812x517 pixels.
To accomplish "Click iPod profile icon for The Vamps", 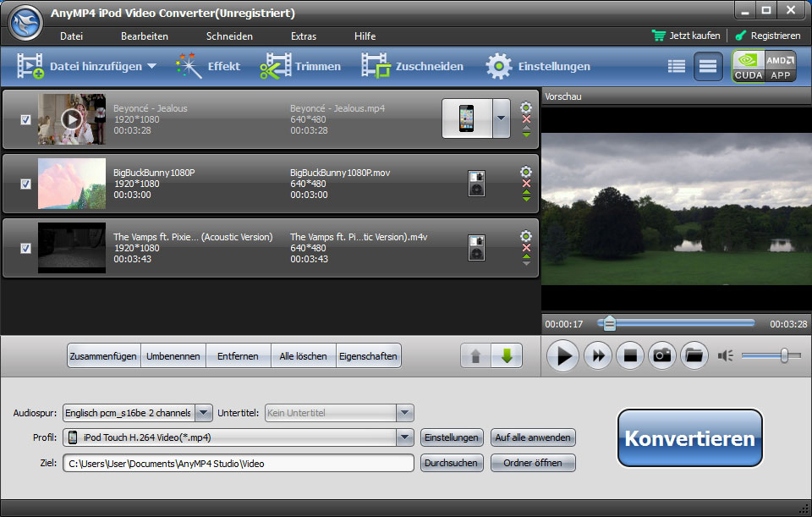I will pos(476,248).
